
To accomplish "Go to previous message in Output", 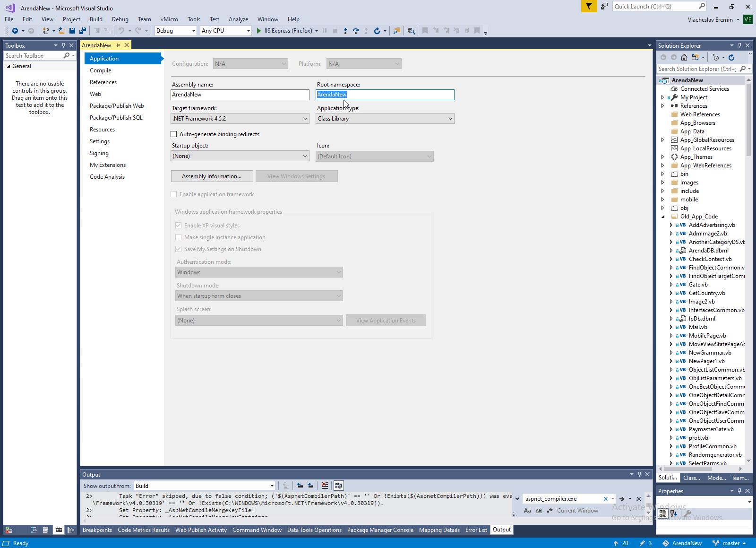I will tap(300, 486).
